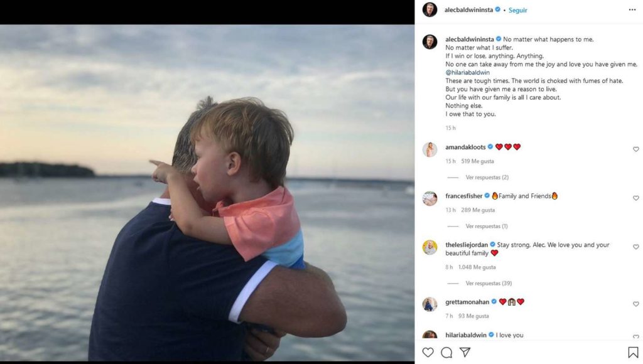
Task: Open grettamonahan's username link
Action: pyautogui.click(x=467, y=302)
